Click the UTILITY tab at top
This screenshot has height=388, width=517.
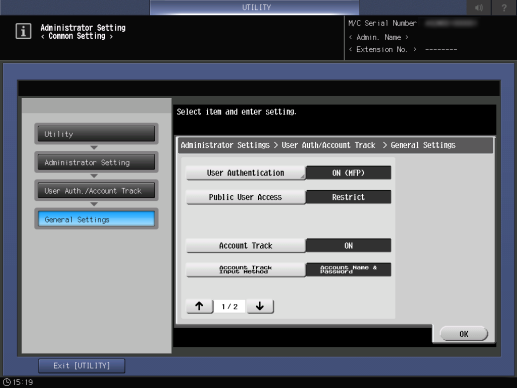[255, 7]
